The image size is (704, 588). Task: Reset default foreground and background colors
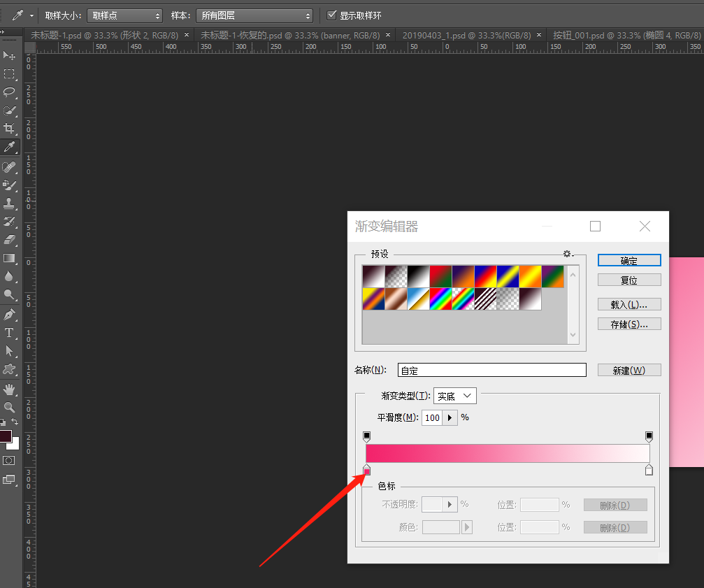click(x=3, y=422)
